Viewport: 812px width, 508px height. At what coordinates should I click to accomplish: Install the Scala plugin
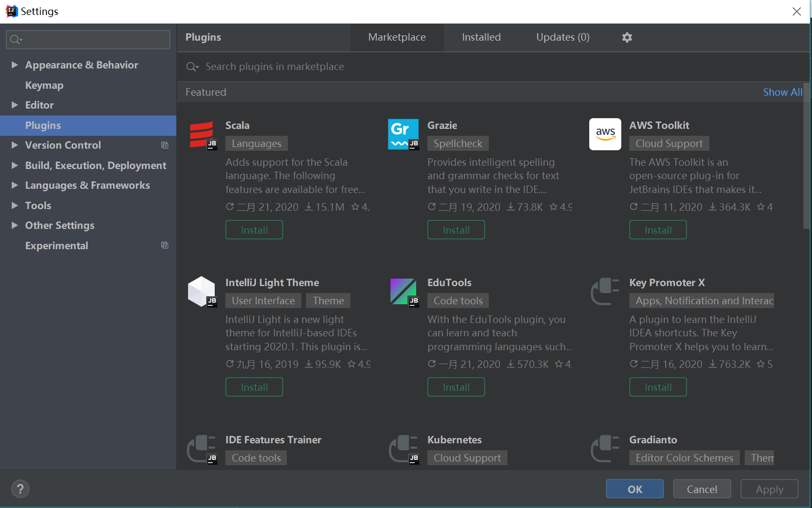coord(254,230)
